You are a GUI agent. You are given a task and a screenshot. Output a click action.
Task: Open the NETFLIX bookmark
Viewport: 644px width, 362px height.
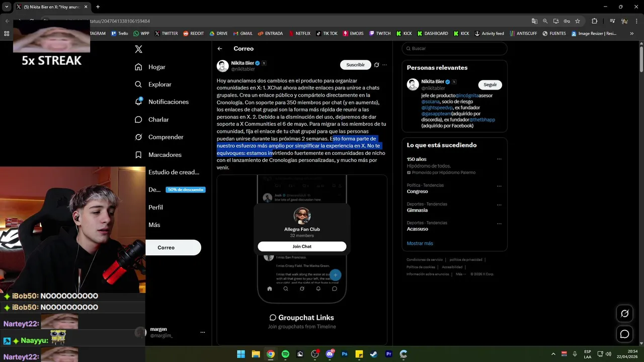(299, 34)
